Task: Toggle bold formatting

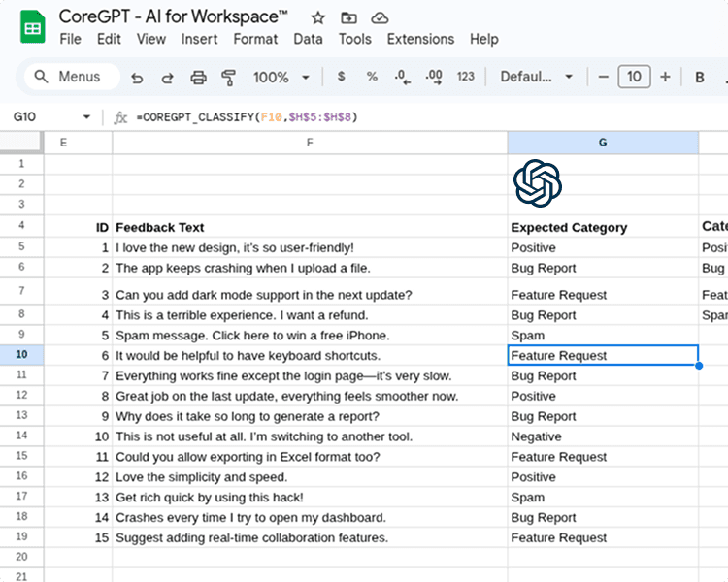Action: pyautogui.click(x=699, y=78)
